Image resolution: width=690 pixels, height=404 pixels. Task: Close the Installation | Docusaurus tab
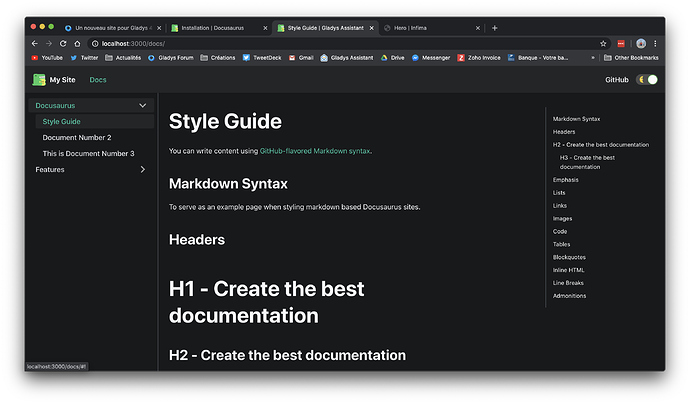(265, 28)
